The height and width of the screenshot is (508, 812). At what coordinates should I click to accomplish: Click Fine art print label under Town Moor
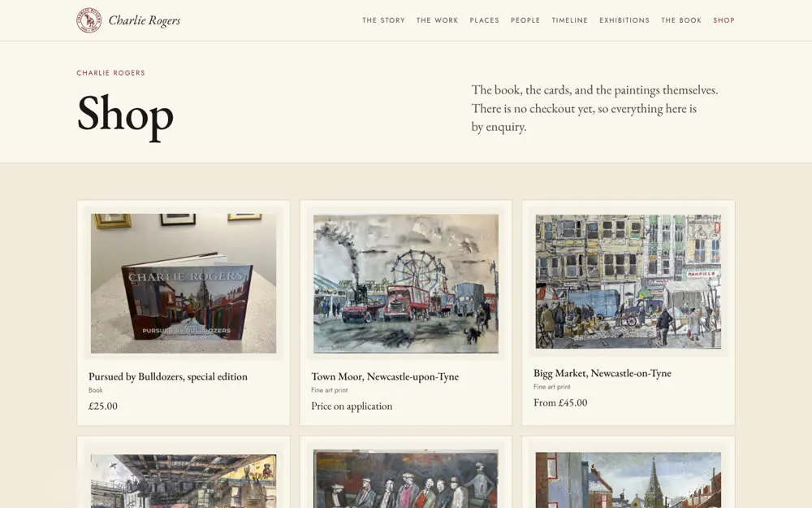point(330,390)
